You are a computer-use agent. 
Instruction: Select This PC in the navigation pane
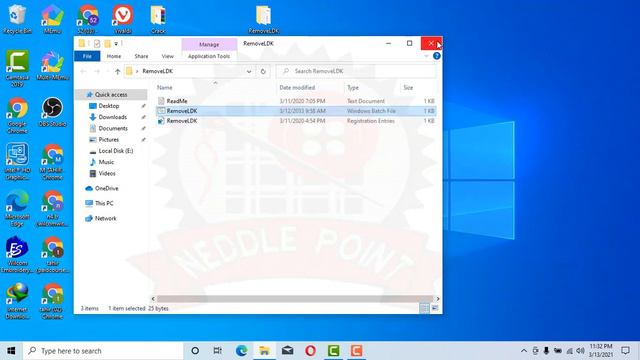[104, 203]
